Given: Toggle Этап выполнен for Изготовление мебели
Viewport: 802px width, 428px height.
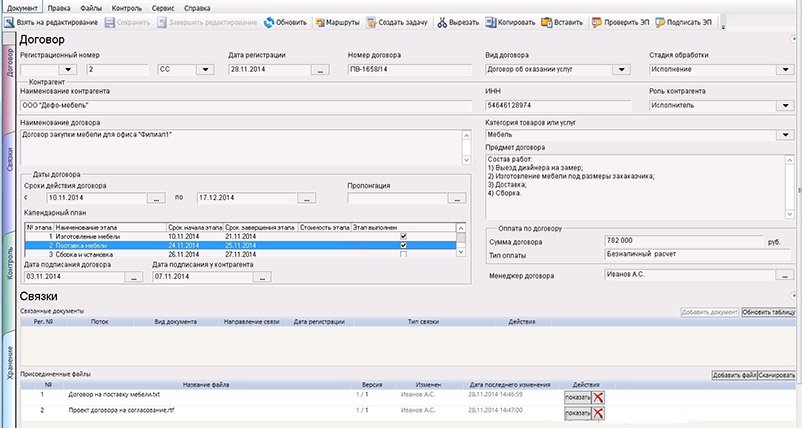Looking at the screenshot, I should coord(404,236).
